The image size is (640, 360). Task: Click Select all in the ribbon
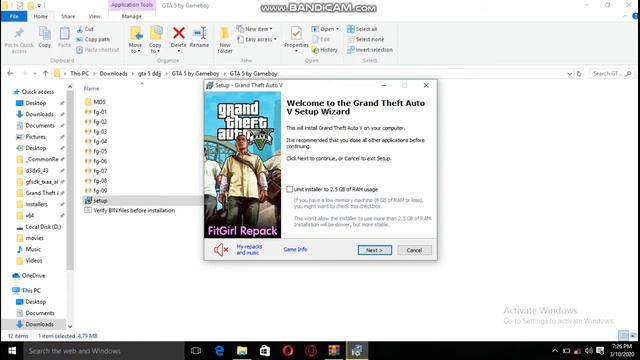tap(362, 29)
